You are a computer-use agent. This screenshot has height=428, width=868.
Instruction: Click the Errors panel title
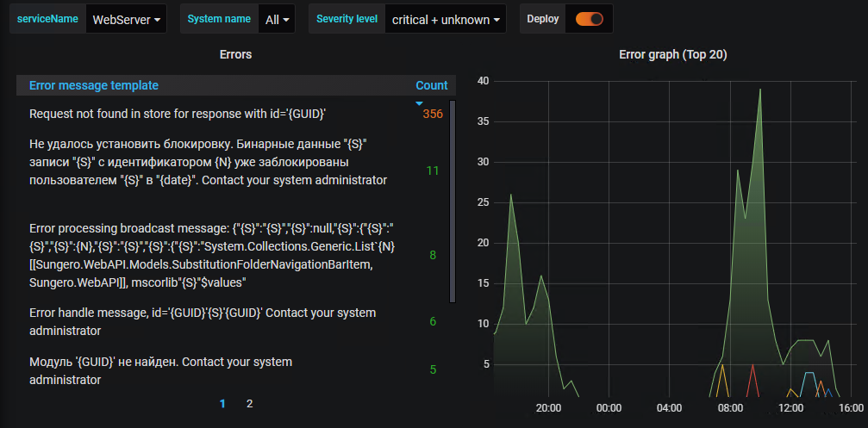pyautogui.click(x=235, y=54)
